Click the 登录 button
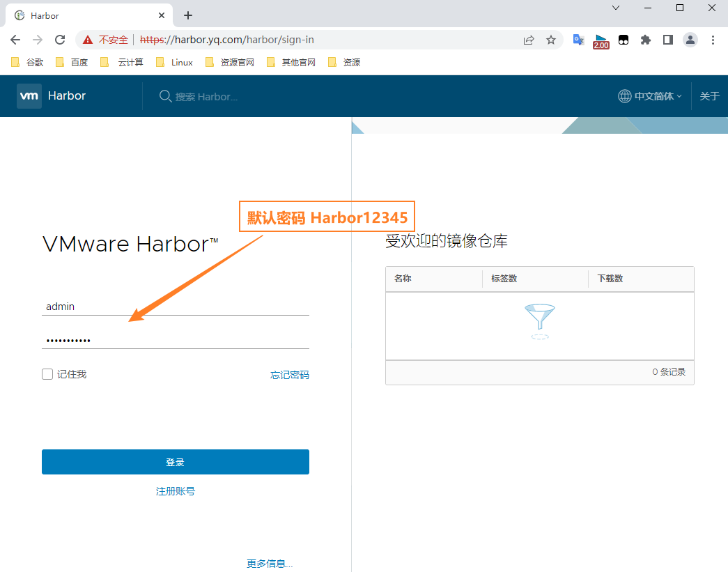 [x=175, y=462]
